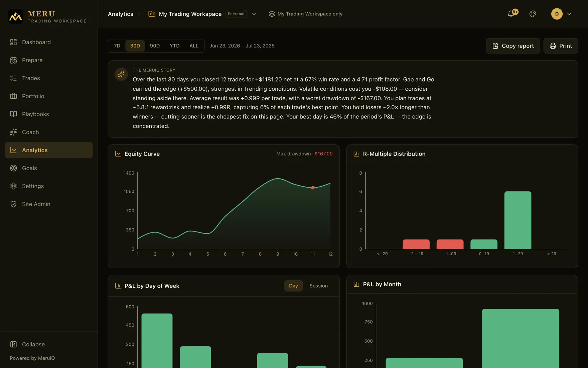Click the -1...0R red bar

pyautogui.click(x=450, y=244)
